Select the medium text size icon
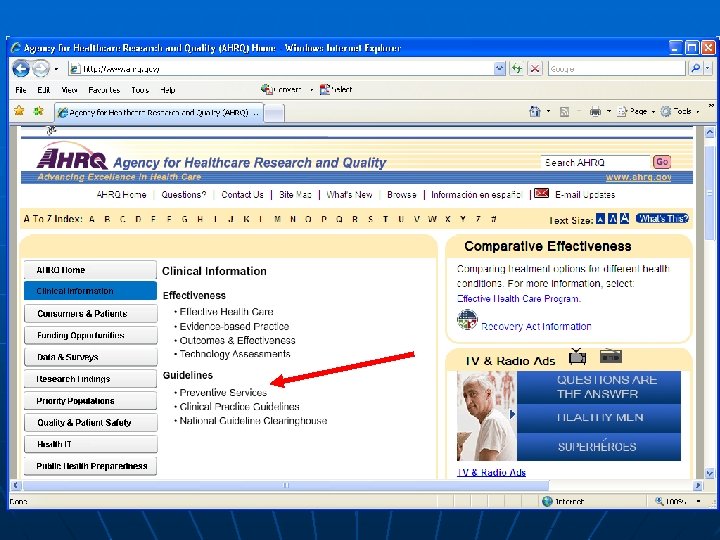The width and height of the screenshot is (720, 540). (612, 219)
